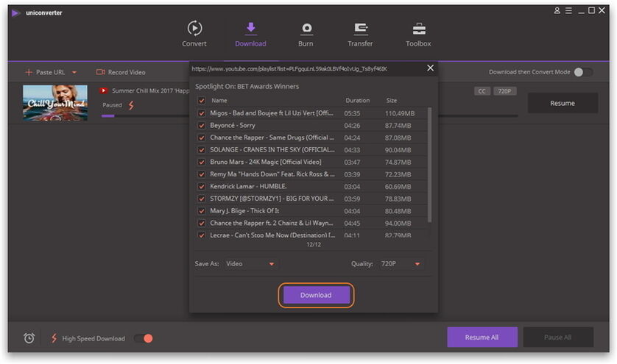Click the Bruno Mars - 24K Magic title
The image size is (617, 364).
point(266,162)
